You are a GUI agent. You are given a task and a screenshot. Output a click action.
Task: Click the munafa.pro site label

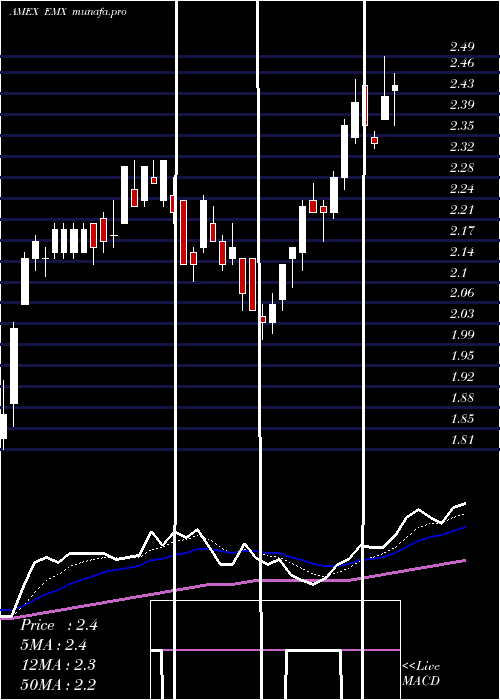pyautogui.click(x=99, y=12)
